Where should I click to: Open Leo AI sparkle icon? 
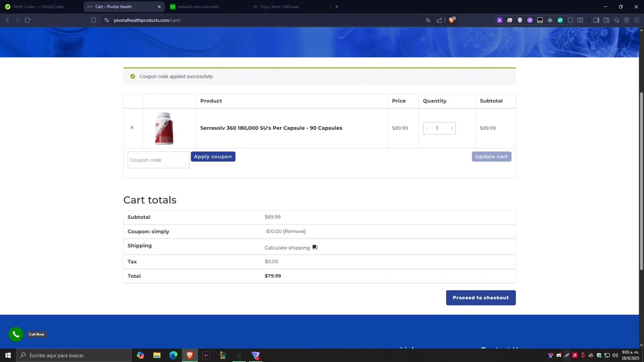click(617, 20)
